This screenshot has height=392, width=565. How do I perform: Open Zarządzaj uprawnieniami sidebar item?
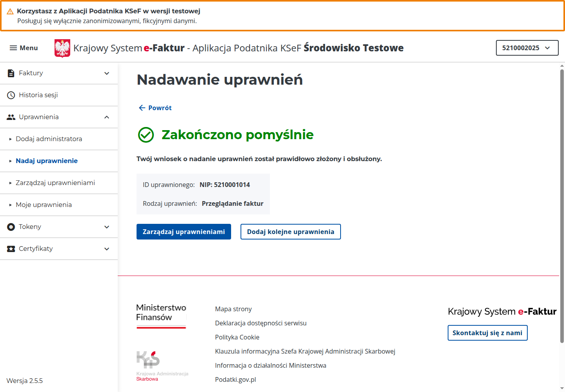(x=59, y=183)
